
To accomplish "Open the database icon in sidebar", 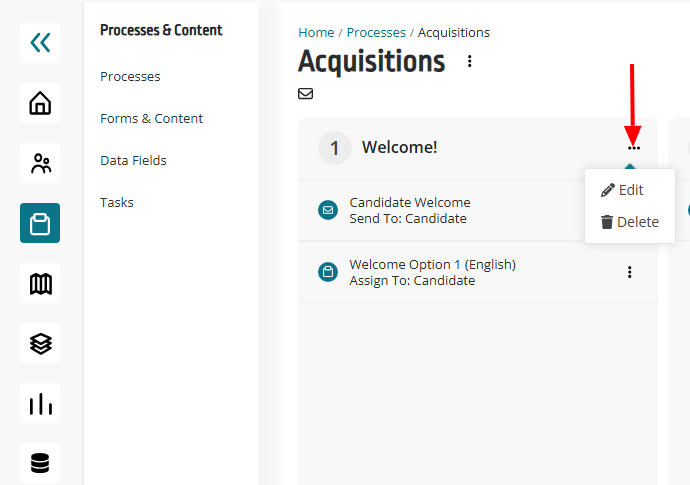I will (x=40, y=463).
